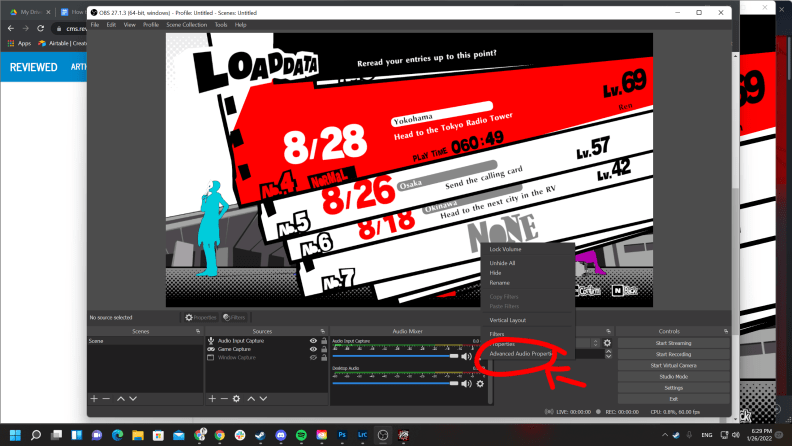The image size is (792, 446).
Task: Adjust Audio Input Capture volume slider
Action: [x=395, y=356]
